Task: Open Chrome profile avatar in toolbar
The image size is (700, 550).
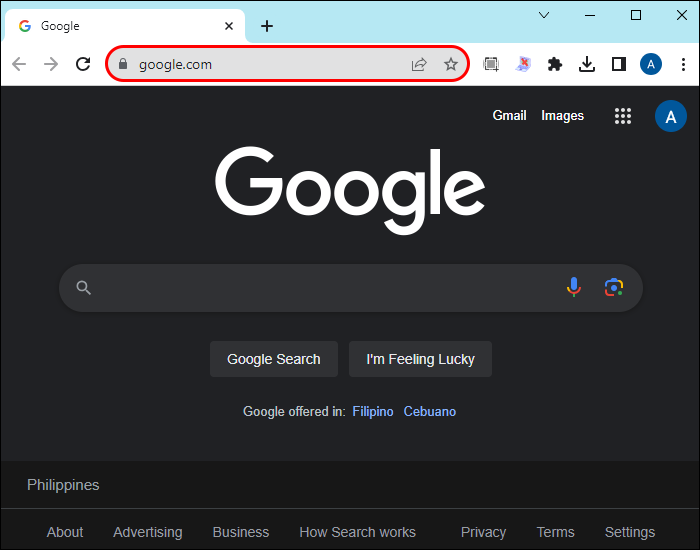Action: click(651, 64)
